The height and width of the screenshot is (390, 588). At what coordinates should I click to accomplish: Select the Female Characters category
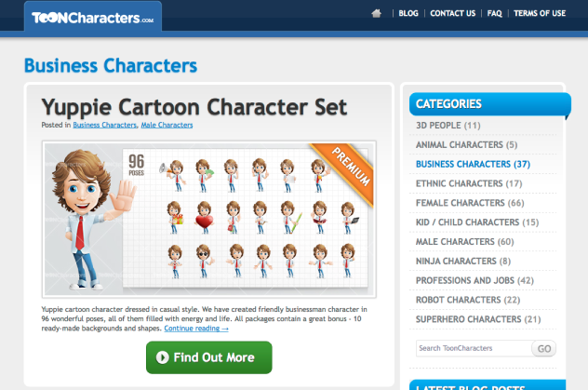(470, 203)
